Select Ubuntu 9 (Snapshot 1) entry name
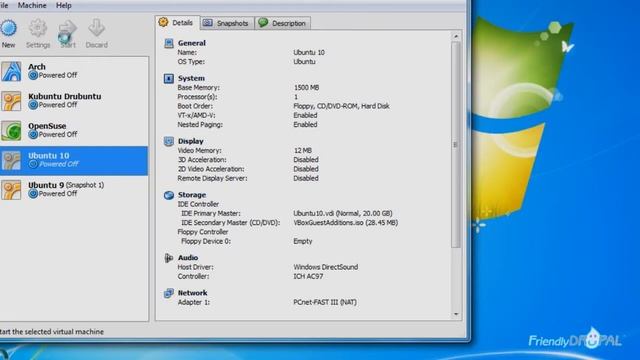Image resolution: width=640 pixels, height=360 pixels. tap(66, 185)
